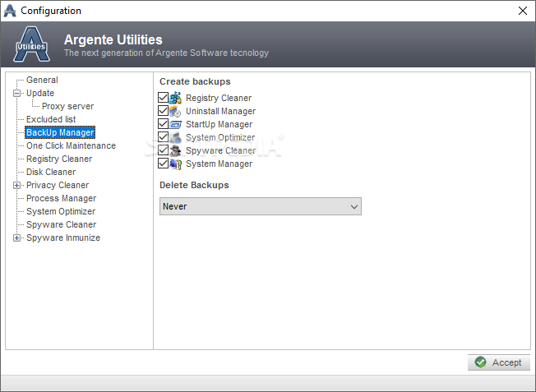Screen dimensions: 536x392
Task: Toggle the System Optimizer backup checkbox
Action: pyautogui.click(x=163, y=137)
